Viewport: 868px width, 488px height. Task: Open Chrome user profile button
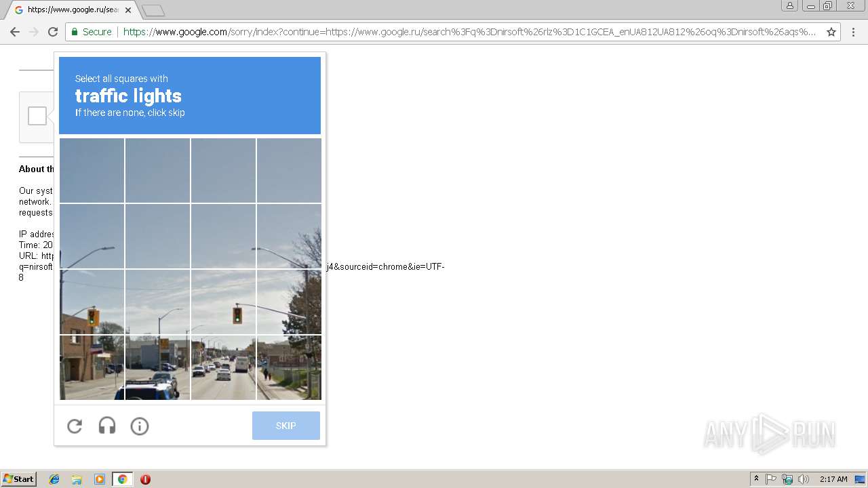[789, 5]
